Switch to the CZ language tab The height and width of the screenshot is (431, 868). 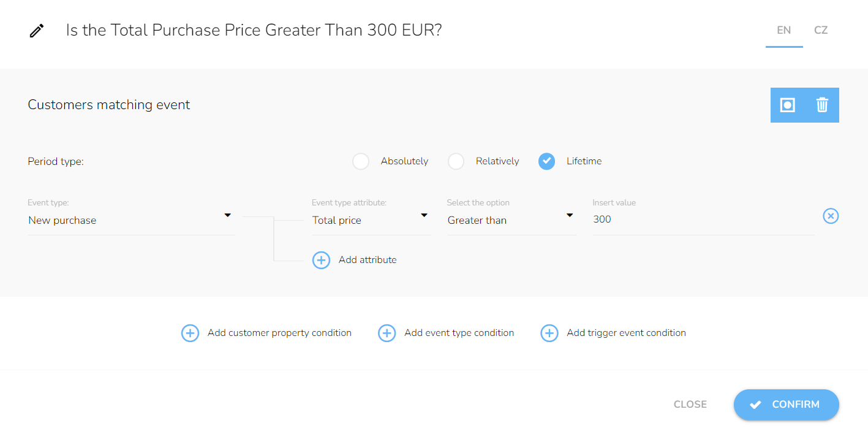click(821, 30)
